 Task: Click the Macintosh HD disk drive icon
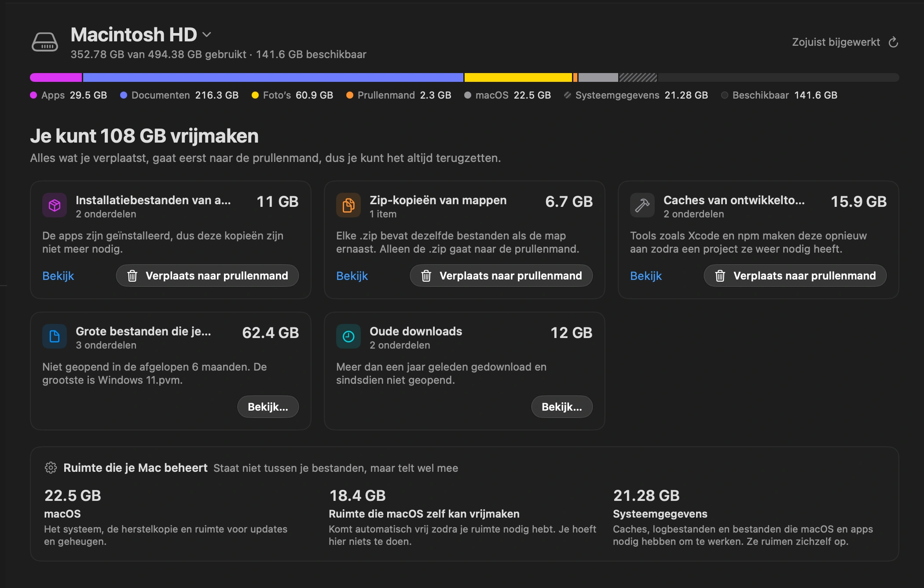point(44,42)
